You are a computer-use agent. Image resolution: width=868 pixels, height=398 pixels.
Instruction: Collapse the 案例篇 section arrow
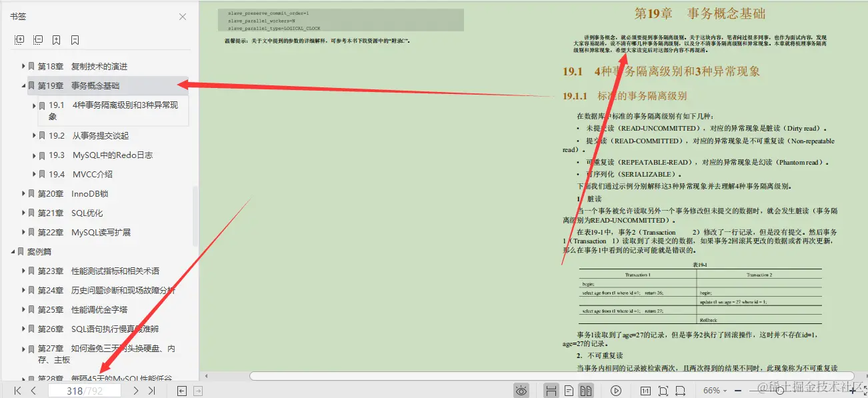[x=13, y=251]
